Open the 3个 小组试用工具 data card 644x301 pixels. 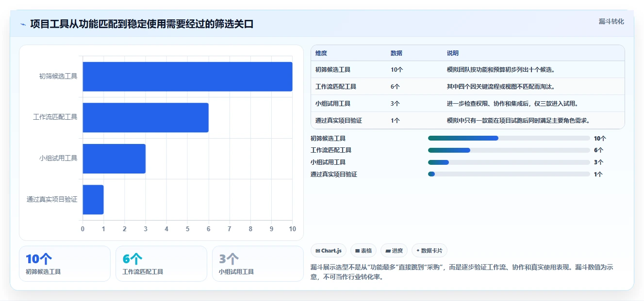[x=258, y=264]
